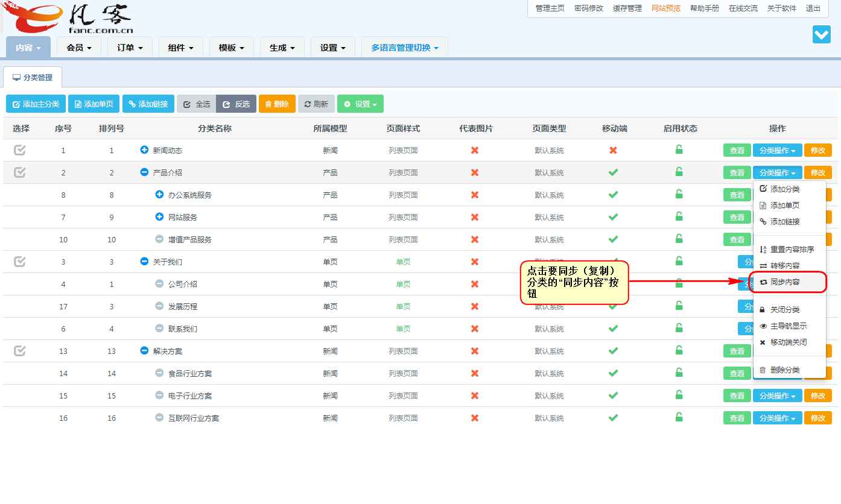Click the minus icon beside 发展历程
Viewport: 841px width, 504px height.
159,306
